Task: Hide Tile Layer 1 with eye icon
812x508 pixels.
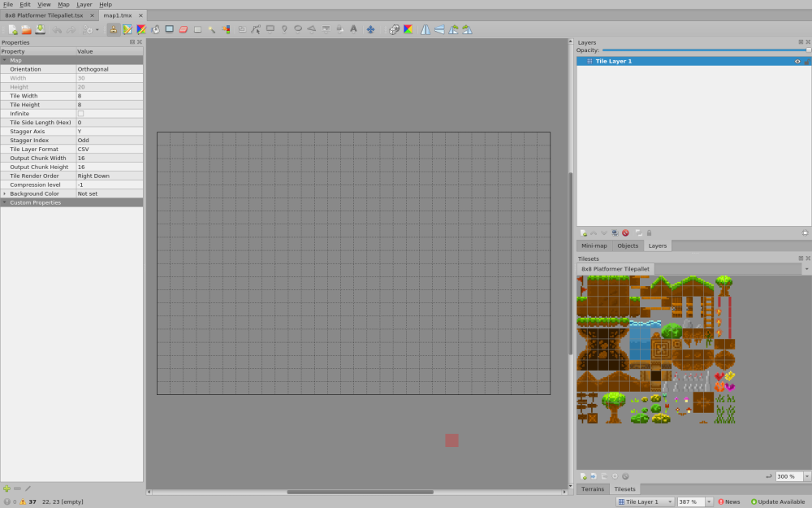Action: coord(797,61)
